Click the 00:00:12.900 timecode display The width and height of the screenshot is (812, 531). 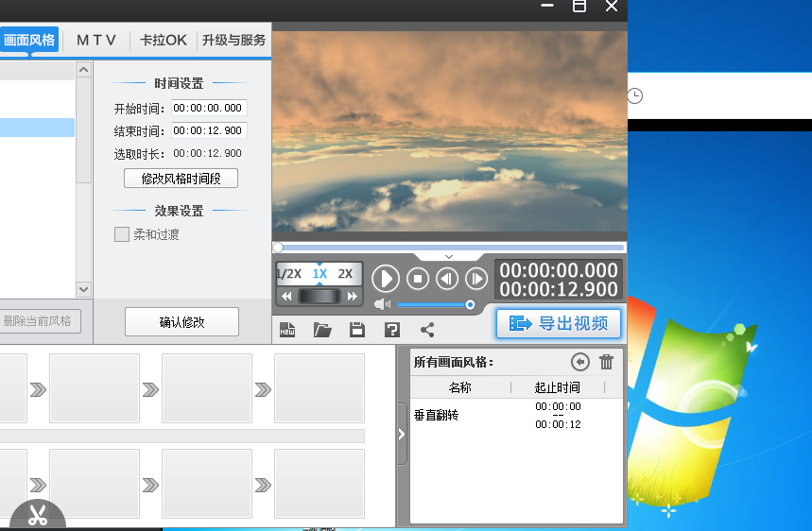point(559,289)
